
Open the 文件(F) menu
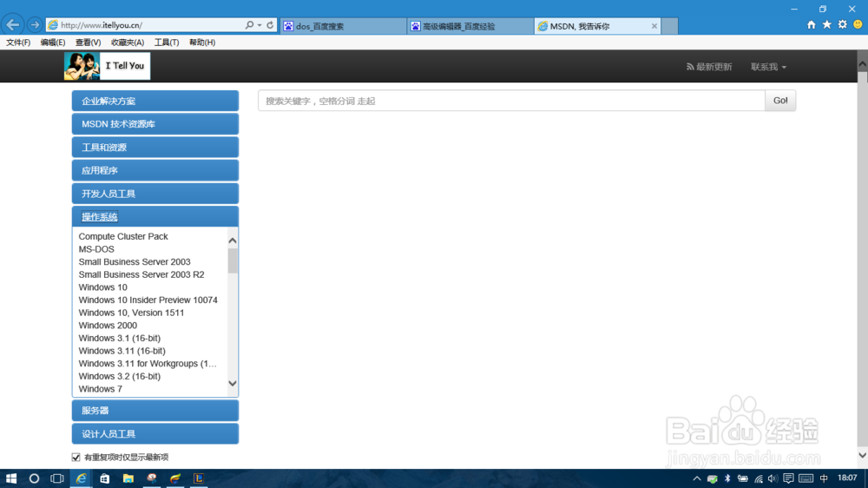[x=18, y=42]
